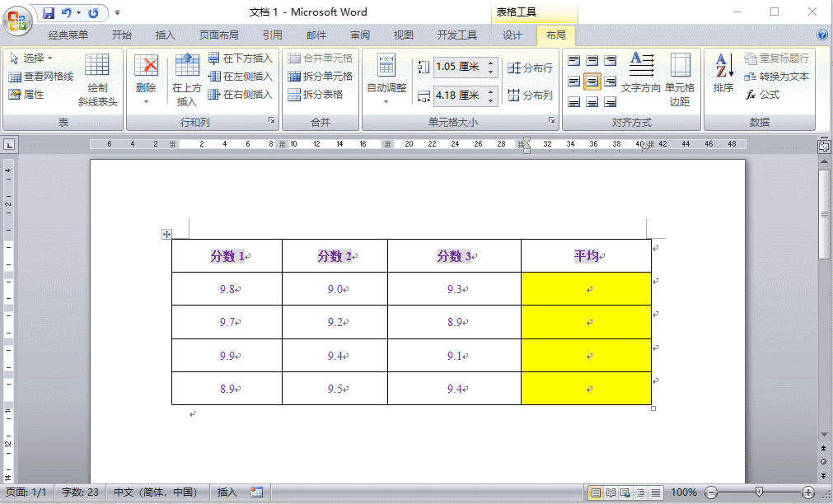Click the row height 1.05 厘米 field

460,67
